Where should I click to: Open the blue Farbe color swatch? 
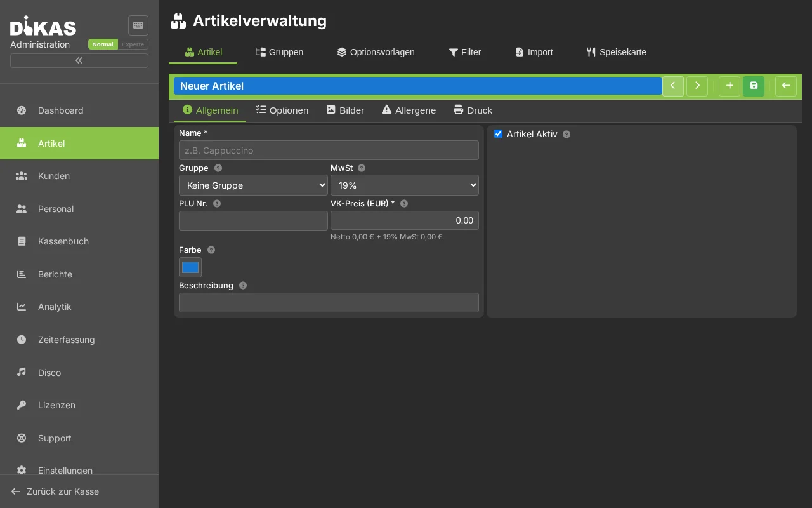pos(190,267)
